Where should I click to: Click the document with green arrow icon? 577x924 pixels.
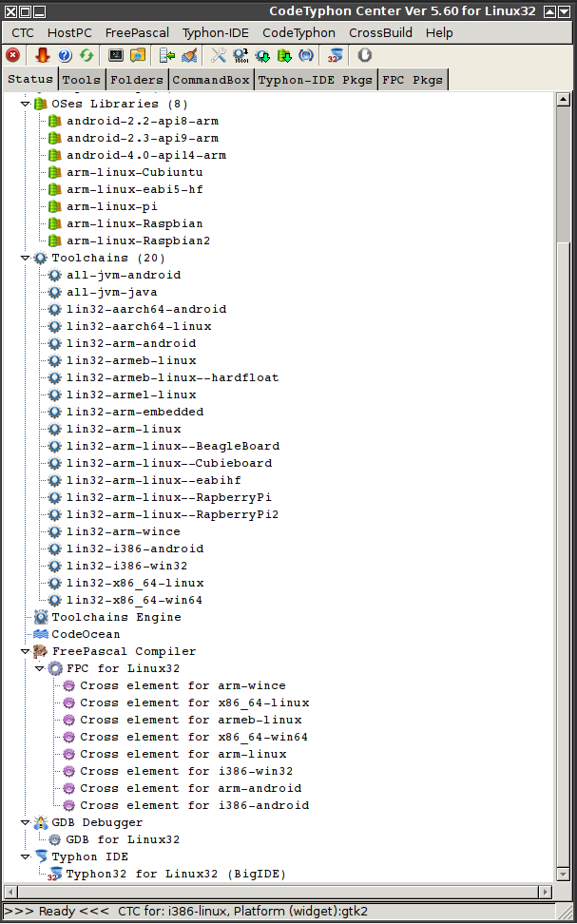pyautogui.click(x=167, y=55)
